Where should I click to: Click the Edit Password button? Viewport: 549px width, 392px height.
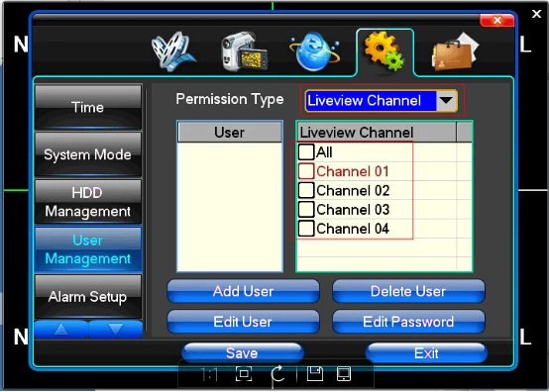(x=408, y=322)
